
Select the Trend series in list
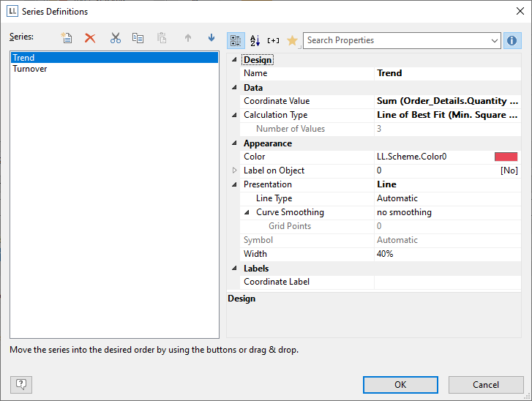[23, 58]
